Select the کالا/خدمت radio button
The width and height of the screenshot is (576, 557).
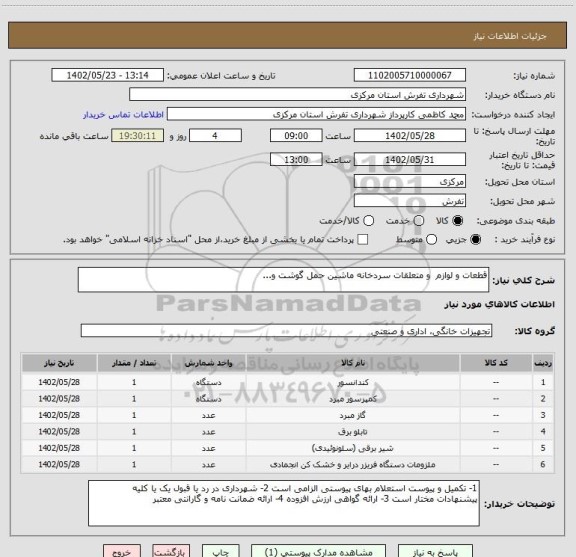368,221
